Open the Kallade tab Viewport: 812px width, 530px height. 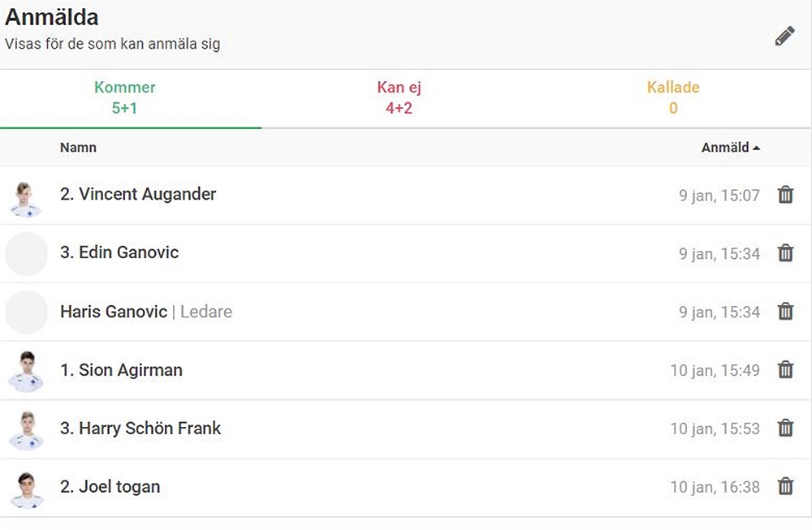672,97
